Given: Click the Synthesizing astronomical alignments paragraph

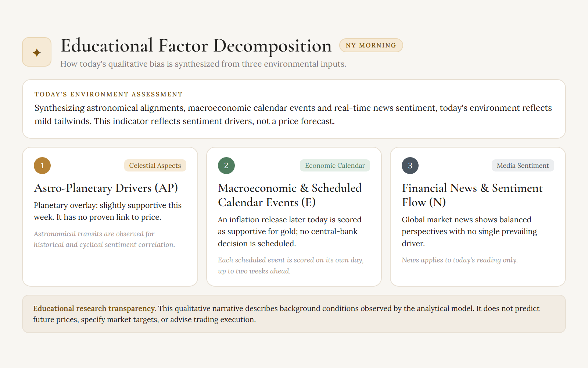Looking at the screenshot, I should click(293, 114).
